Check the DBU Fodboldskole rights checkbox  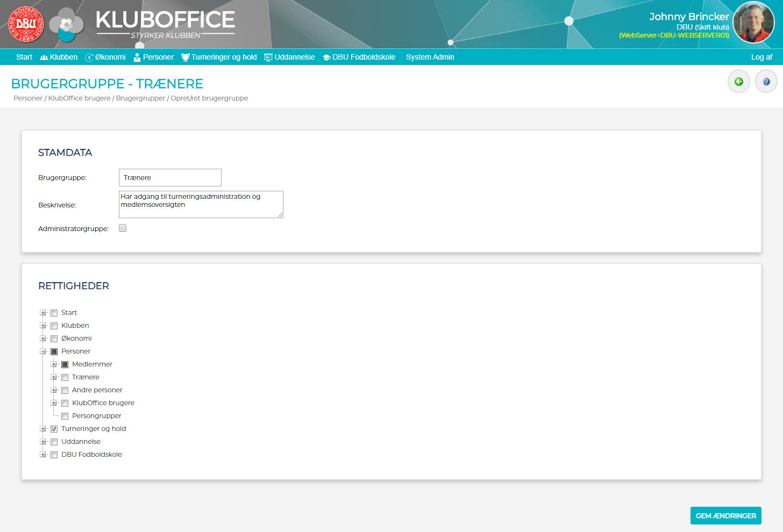point(54,455)
